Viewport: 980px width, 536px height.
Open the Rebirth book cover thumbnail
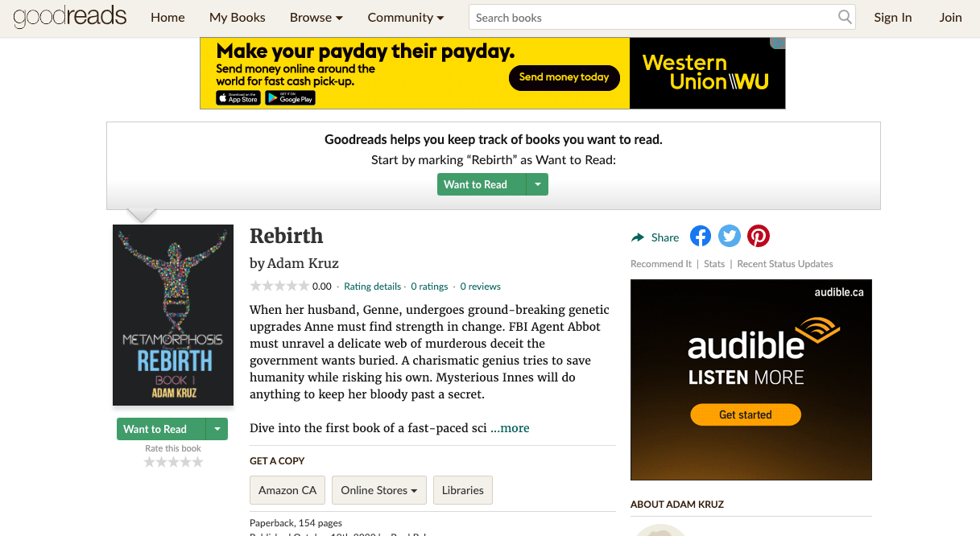173,315
